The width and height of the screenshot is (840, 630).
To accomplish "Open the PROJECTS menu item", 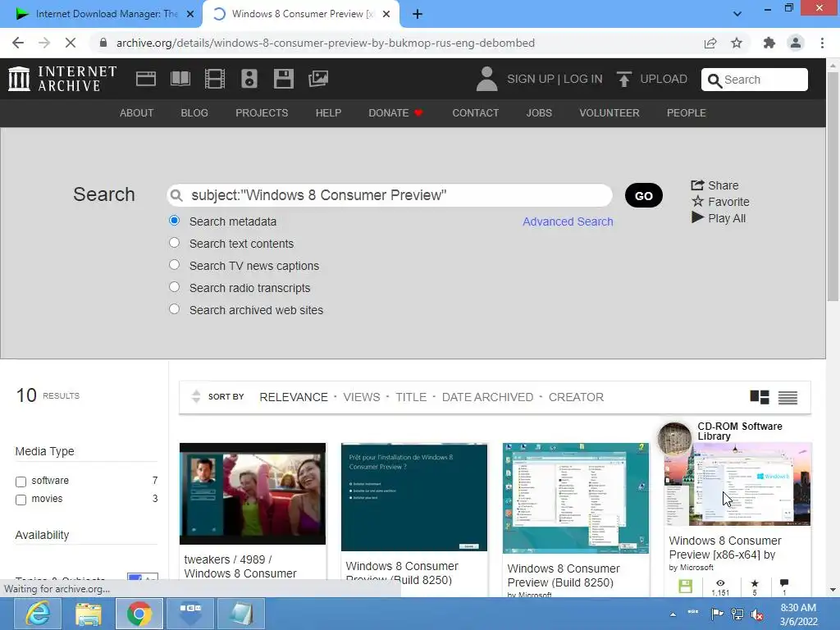I will click(262, 113).
